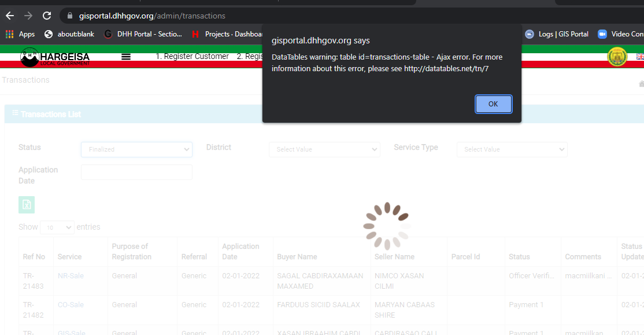
Task: Open the Show entries count dropdown
Action: [x=57, y=227]
